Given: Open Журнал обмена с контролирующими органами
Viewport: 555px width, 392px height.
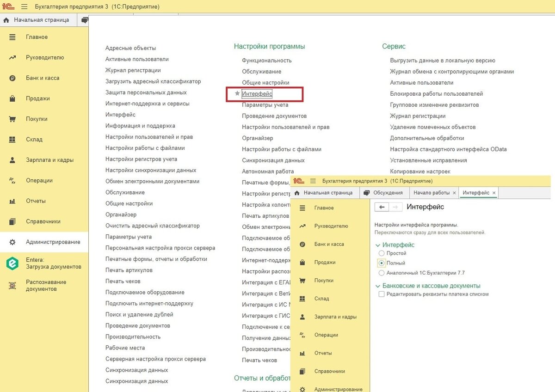Looking at the screenshot, I should click(452, 72).
